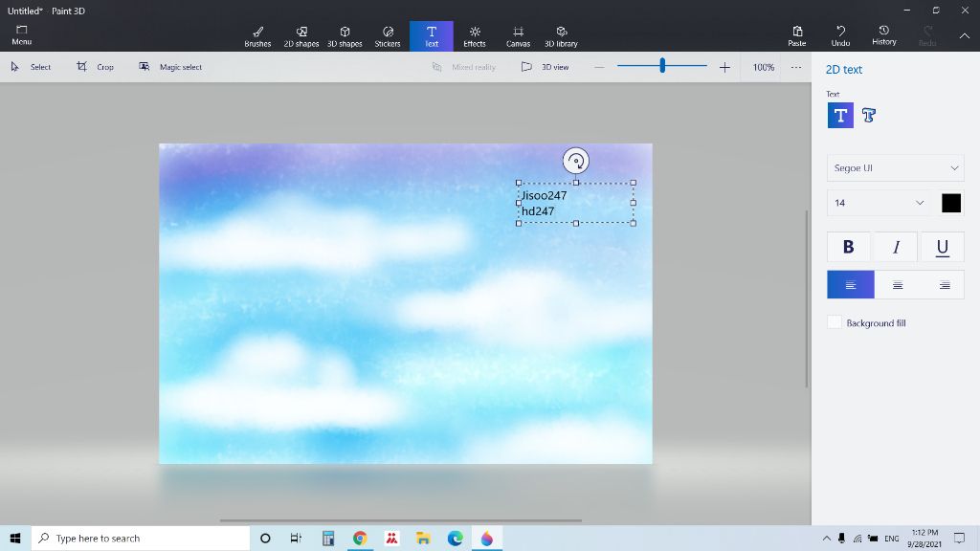This screenshot has height=551, width=980.
Task: Open File Explorer from the taskbar
Action: coord(423,538)
